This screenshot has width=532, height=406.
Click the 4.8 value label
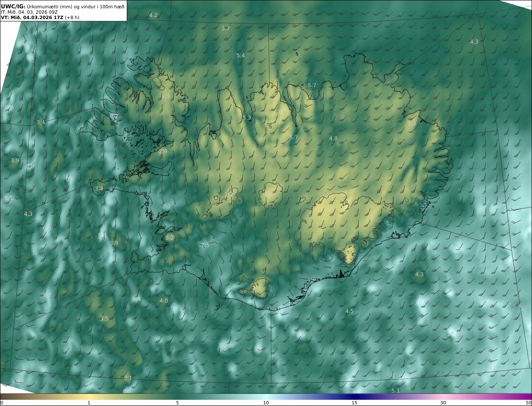(333, 138)
